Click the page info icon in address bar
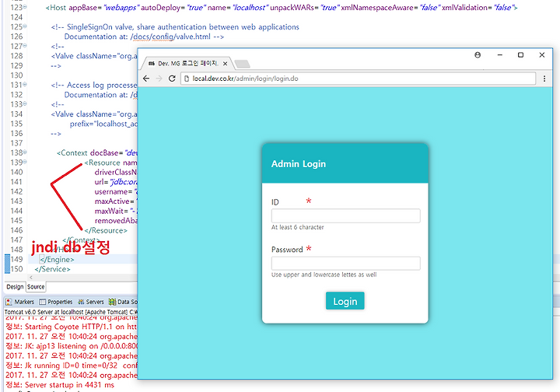 coord(187,79)
